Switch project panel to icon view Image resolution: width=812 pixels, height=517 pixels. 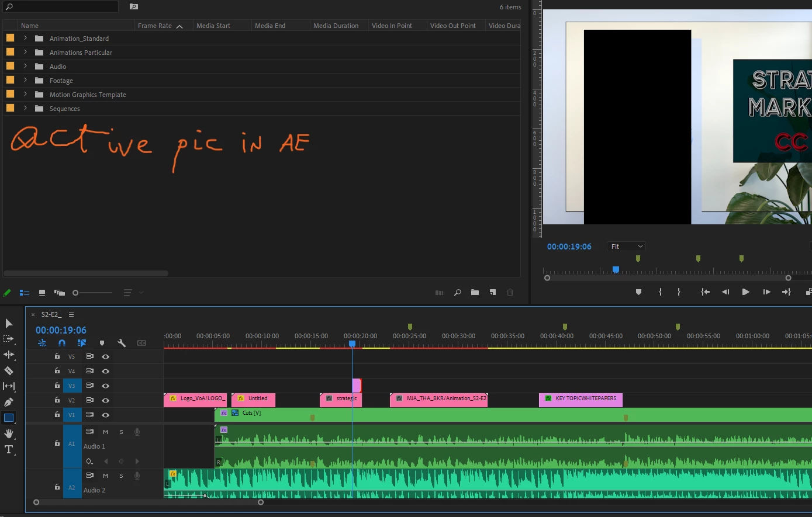[x=42, y=293]
